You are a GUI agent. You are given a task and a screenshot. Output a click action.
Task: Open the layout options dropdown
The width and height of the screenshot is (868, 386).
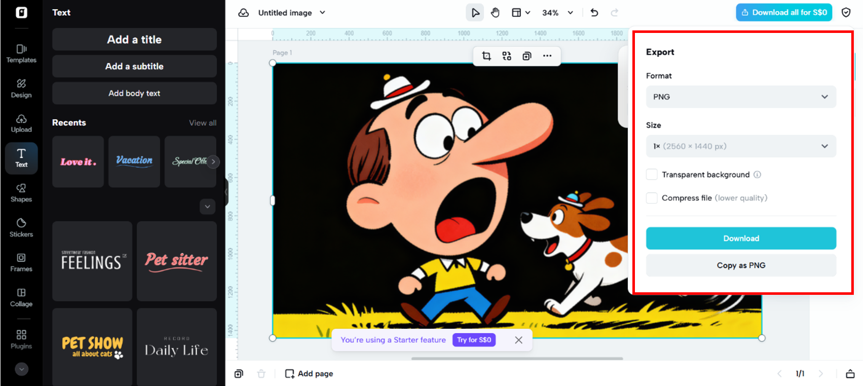(x=520, y=13)
